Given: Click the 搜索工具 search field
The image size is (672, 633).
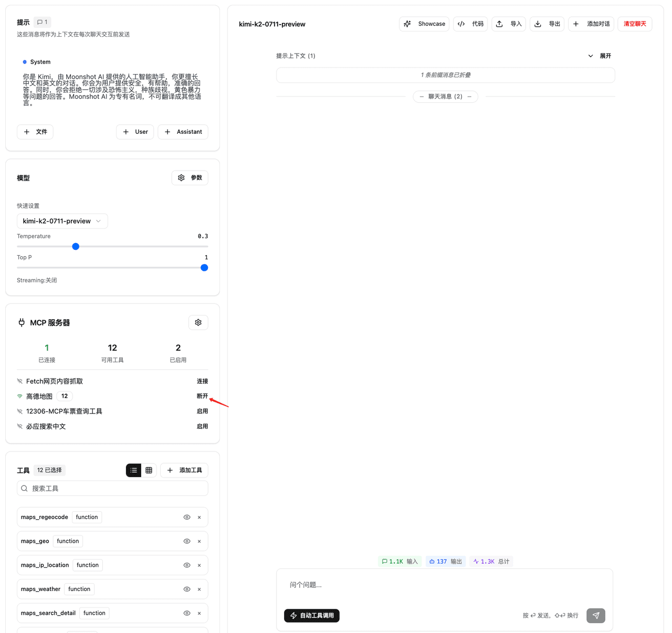Looking at the screenshot, I should point(112,489).
